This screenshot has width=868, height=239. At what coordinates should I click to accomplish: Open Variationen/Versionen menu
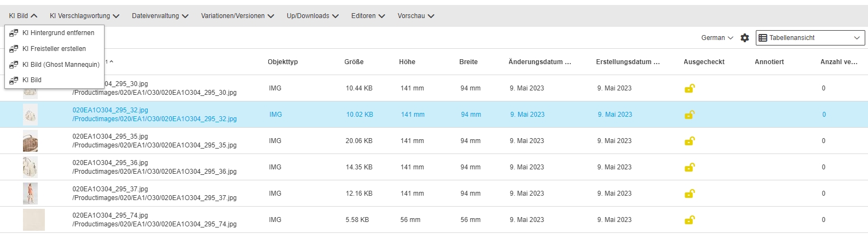pyautogui.click(x=238, y=16)
